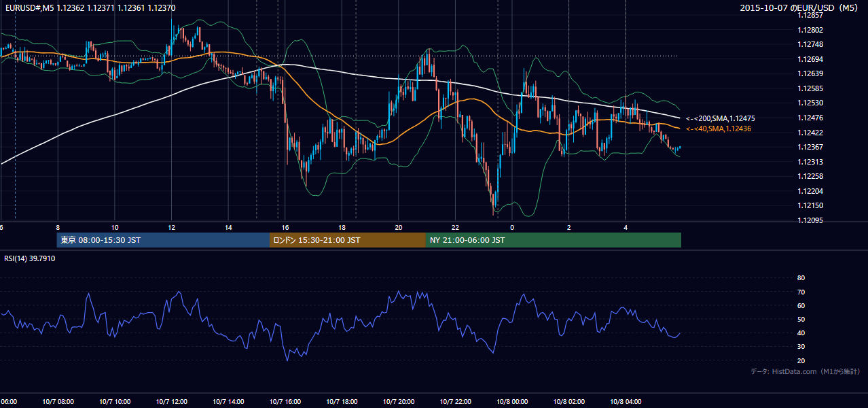The width and height of the screenshot is (868, 408).
Task: Click the RSI(14) 39.7910 indicator label
Action: tap(30, 258)
